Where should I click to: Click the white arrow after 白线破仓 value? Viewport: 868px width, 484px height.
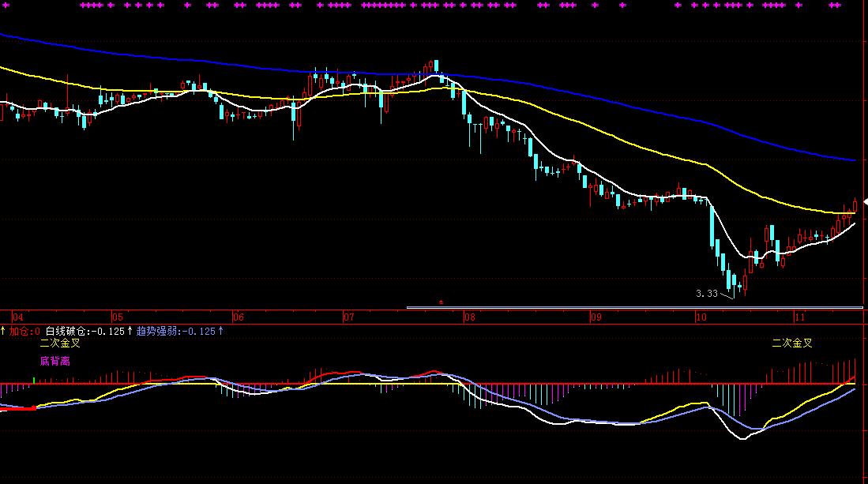[130, 332]
